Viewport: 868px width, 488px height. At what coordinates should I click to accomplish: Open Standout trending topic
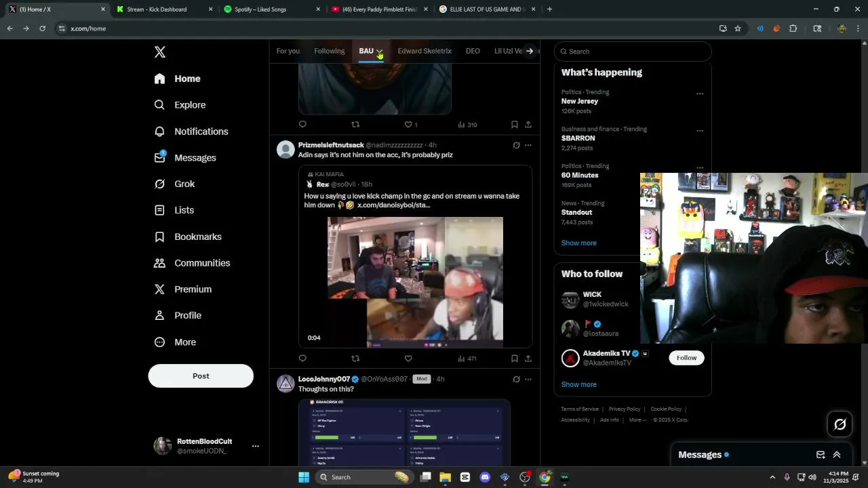[x=577, y=212]
